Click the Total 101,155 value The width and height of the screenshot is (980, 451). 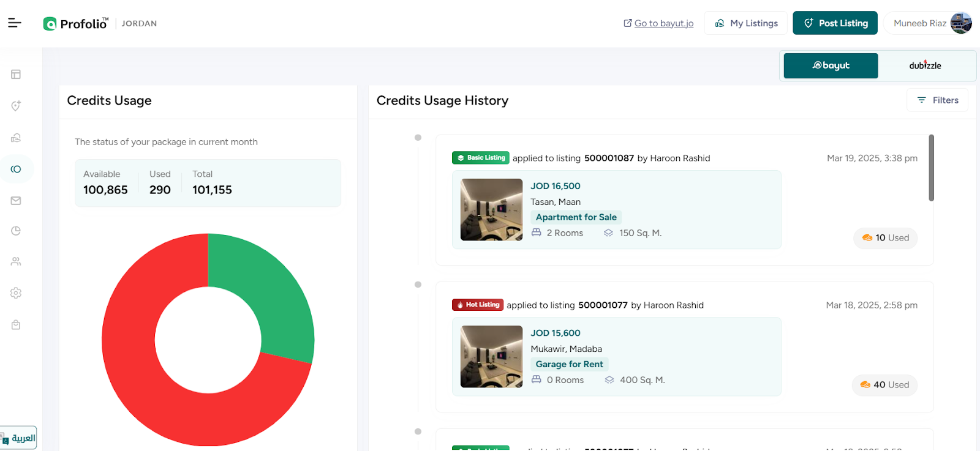click(212, 190)
